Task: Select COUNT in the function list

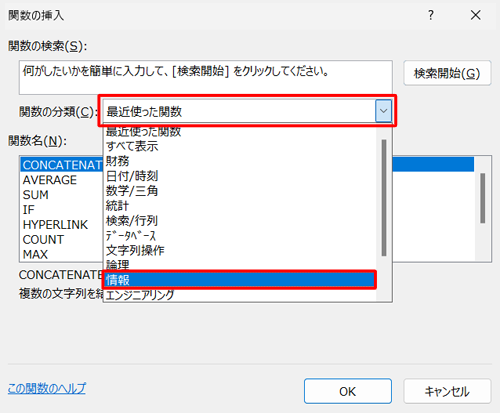Action: [x=62, y=240]
